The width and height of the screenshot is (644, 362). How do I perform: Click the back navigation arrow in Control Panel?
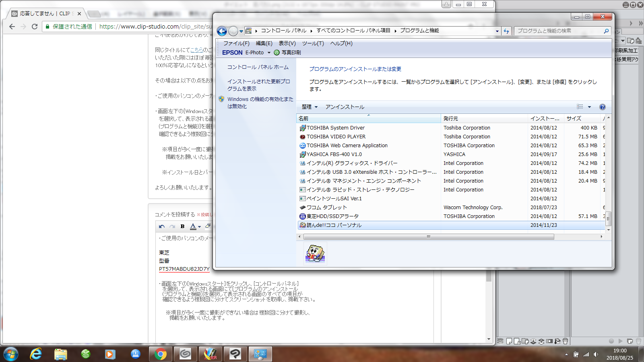point(222,31)
